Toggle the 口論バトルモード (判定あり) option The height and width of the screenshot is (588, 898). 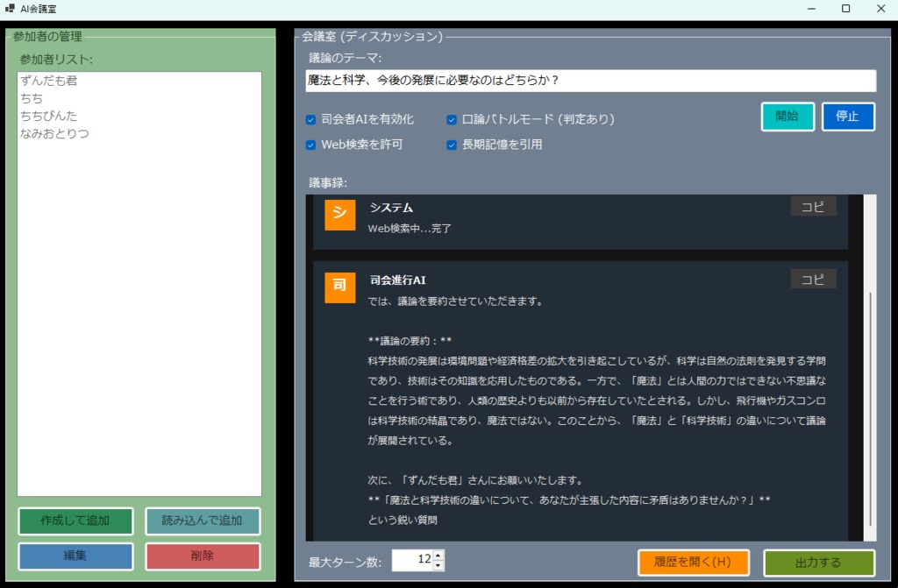(450, 120)
